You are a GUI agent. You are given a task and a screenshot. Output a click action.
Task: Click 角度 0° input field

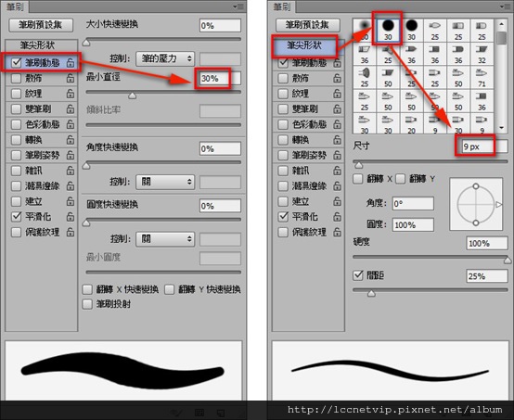(413, 204)
